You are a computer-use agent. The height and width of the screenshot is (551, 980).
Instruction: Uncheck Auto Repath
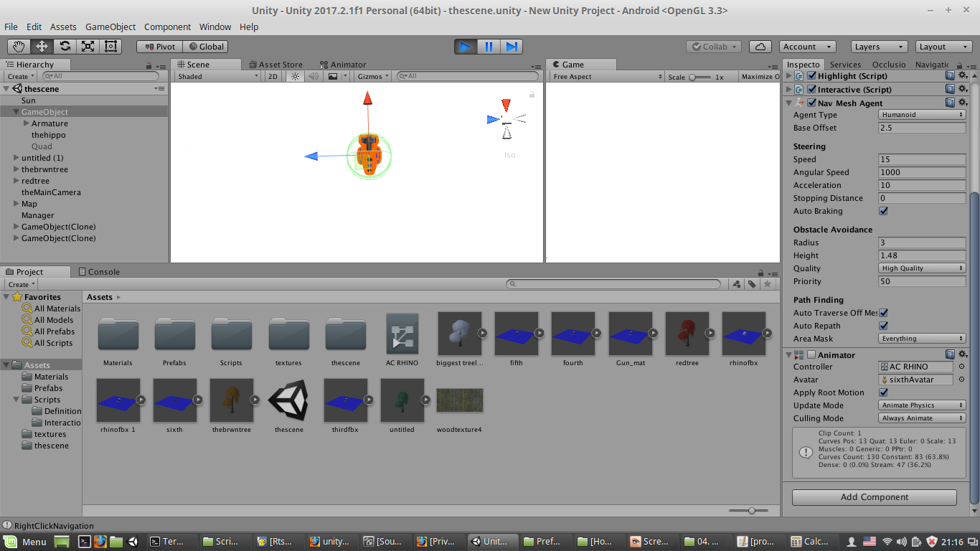(883, 326)
